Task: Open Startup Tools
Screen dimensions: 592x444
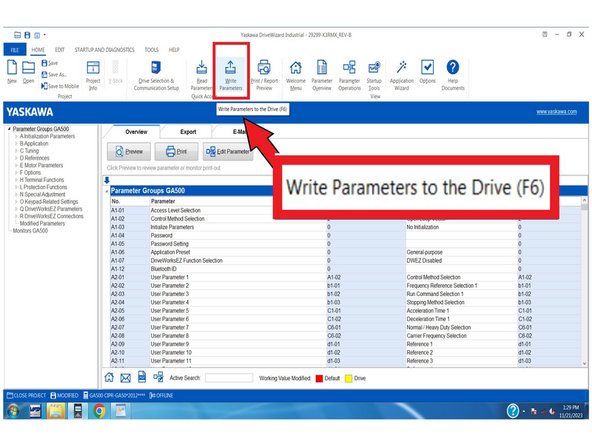Action: click(374, 76)
